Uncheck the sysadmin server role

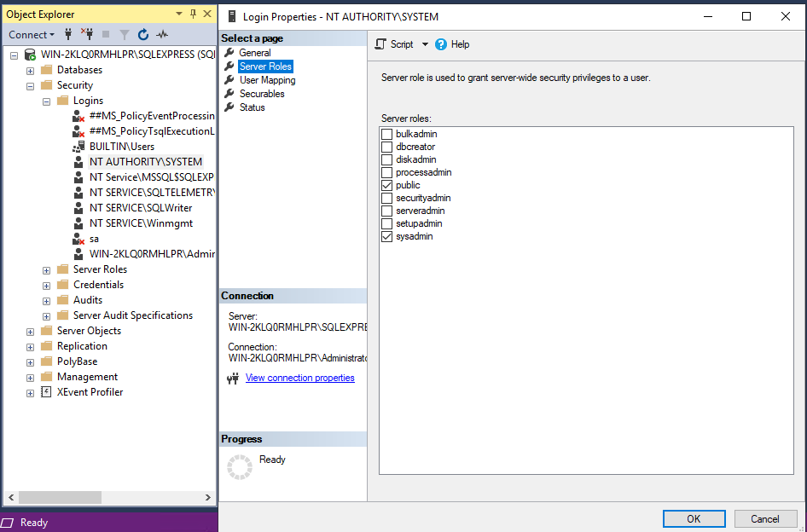pos(387,236)
